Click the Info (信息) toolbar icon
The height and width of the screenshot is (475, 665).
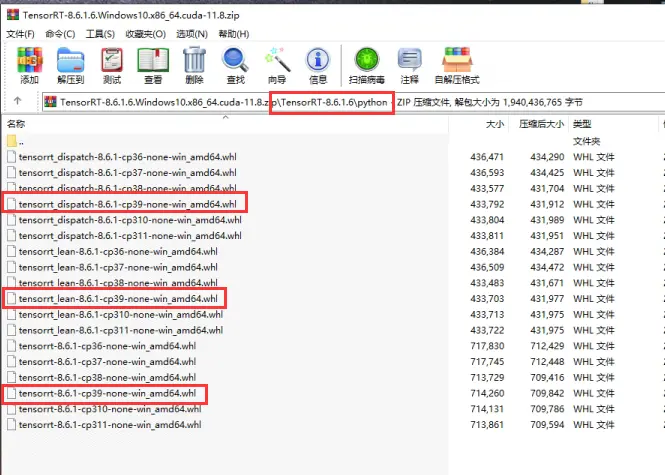point(318,60)
